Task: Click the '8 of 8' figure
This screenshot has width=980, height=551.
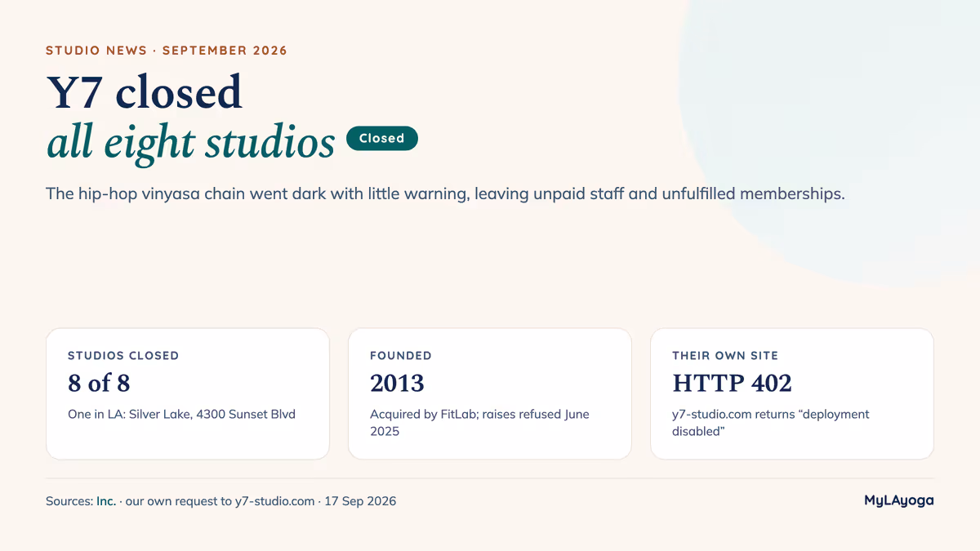Action: (x=99, y=383)
